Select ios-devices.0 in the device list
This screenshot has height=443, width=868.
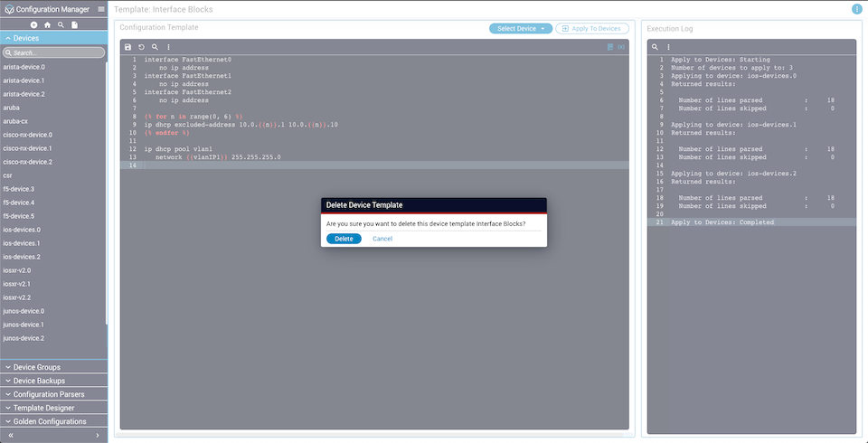click(22, 230)
